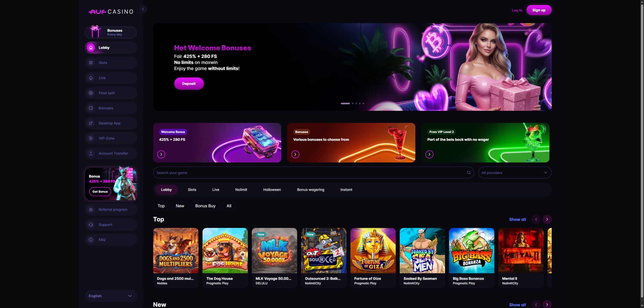Viewport: 644px width, 308px height.
Task: Filter games by New
Action: pos(180,206)
